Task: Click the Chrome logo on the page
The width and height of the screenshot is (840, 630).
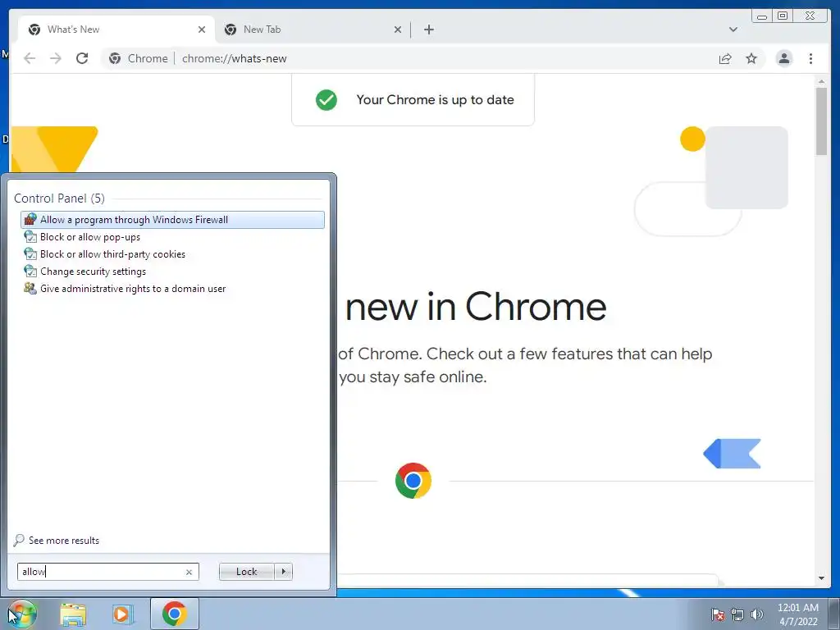Action: [x=413, y=481]
